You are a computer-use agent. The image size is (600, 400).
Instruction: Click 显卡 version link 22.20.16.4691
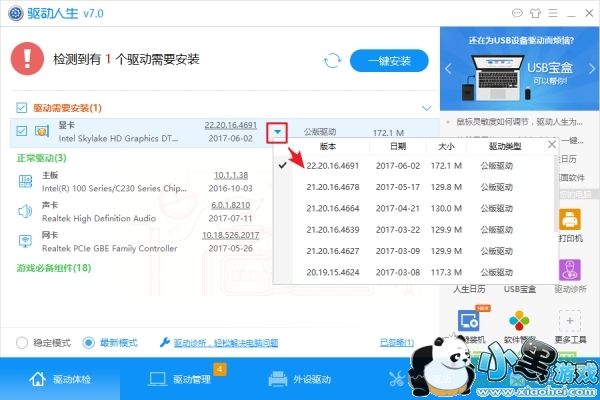tap(231, 125)
